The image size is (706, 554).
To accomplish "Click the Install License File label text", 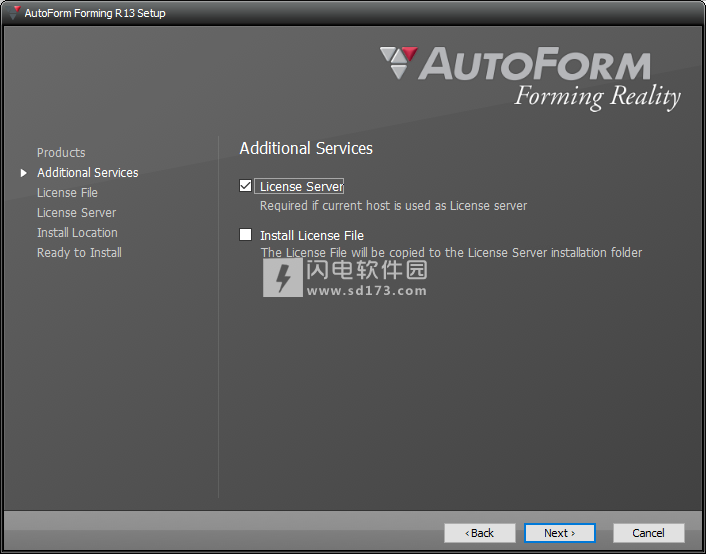I will coord(311,236).
